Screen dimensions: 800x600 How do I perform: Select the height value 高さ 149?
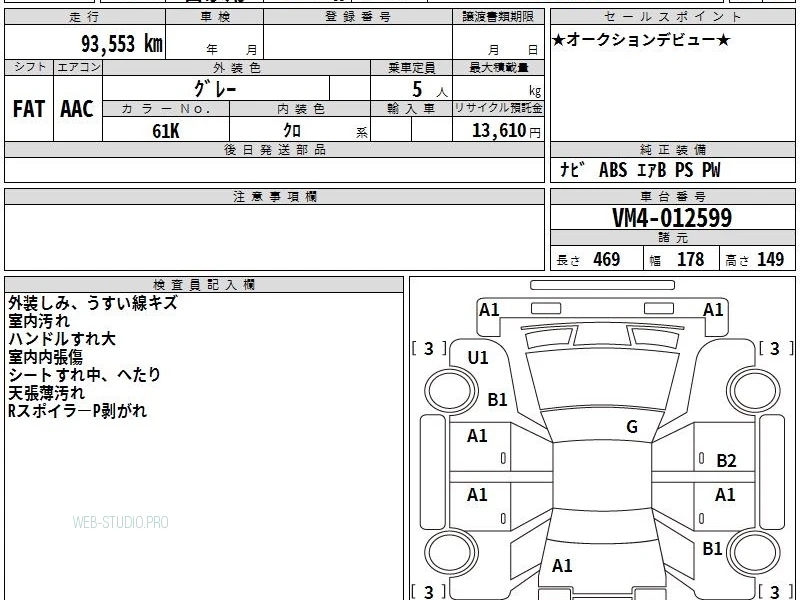[x=754, y=259]
